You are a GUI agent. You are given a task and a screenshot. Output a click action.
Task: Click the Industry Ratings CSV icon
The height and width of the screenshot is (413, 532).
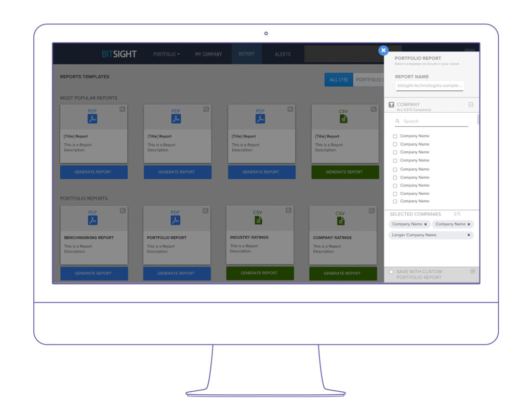point(259,220)
